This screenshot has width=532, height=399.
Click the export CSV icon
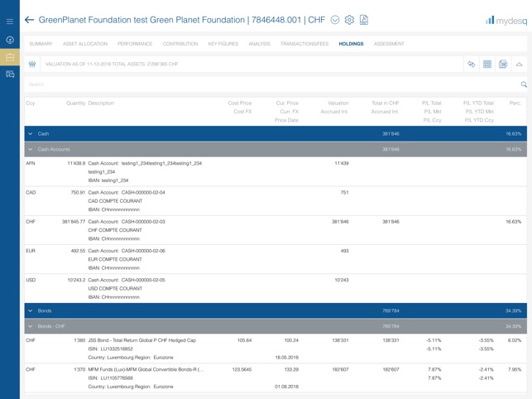[503, 65]
